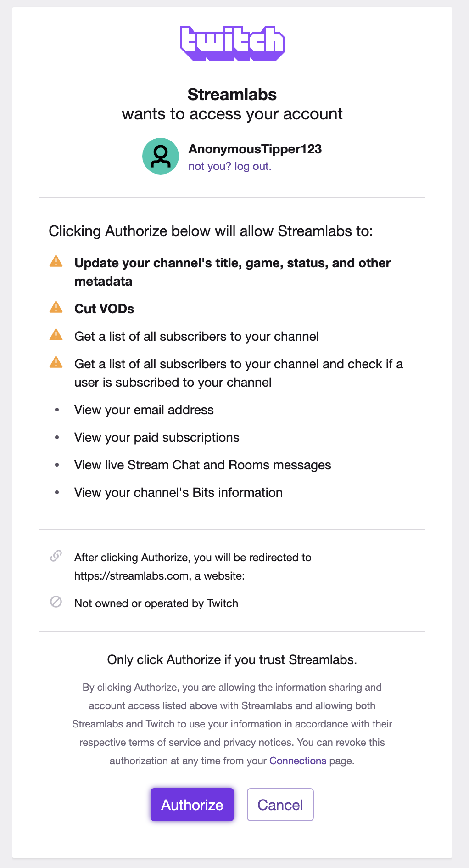This screenshot has height=868, width=469.
Task: Click the Streamlabs heading
Action: coord(232,95)
